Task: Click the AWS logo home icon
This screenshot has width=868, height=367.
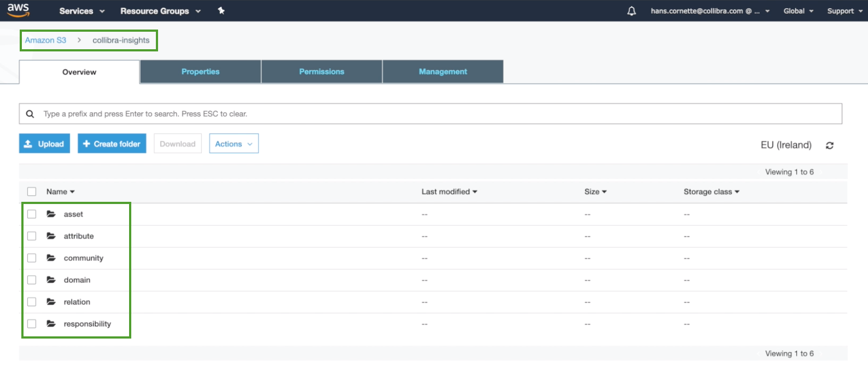Action: click(18, 10)
